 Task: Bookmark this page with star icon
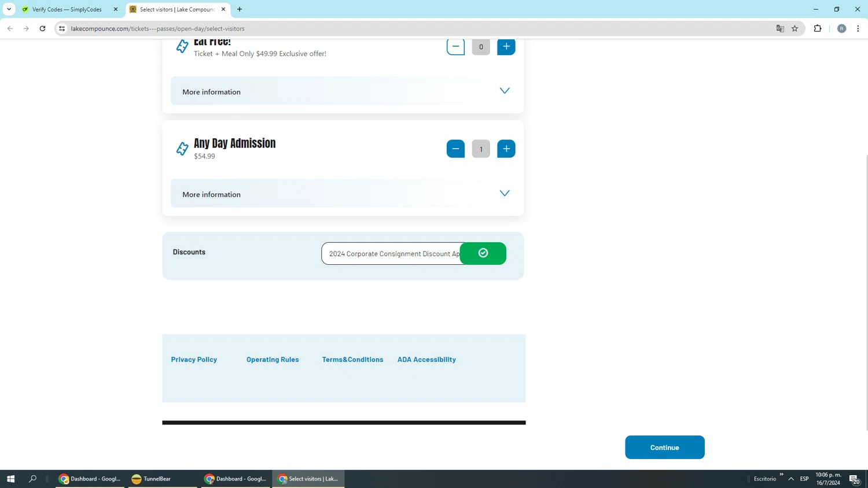click(x=795, y=28)
